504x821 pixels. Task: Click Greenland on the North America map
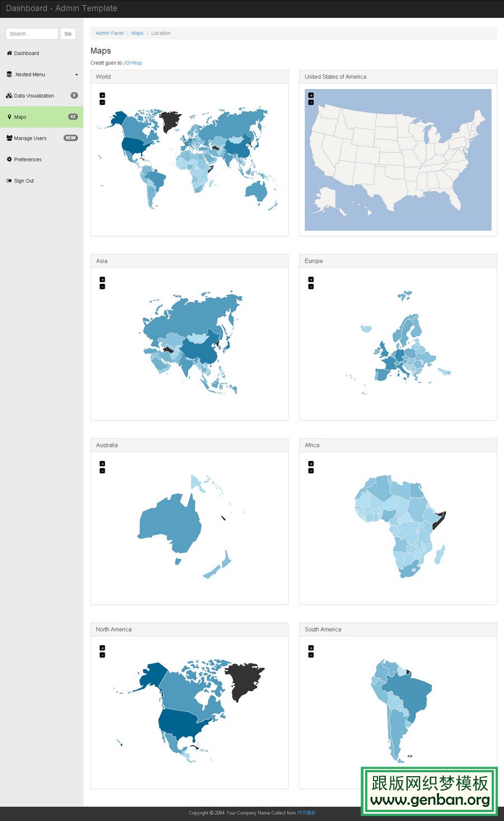point(244,679)
